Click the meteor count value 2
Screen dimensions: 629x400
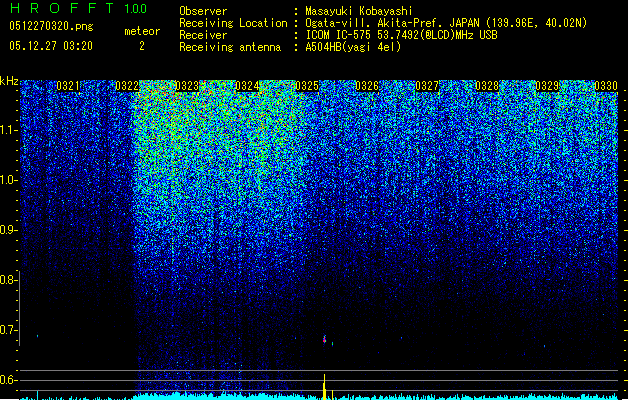coord(142,46)
